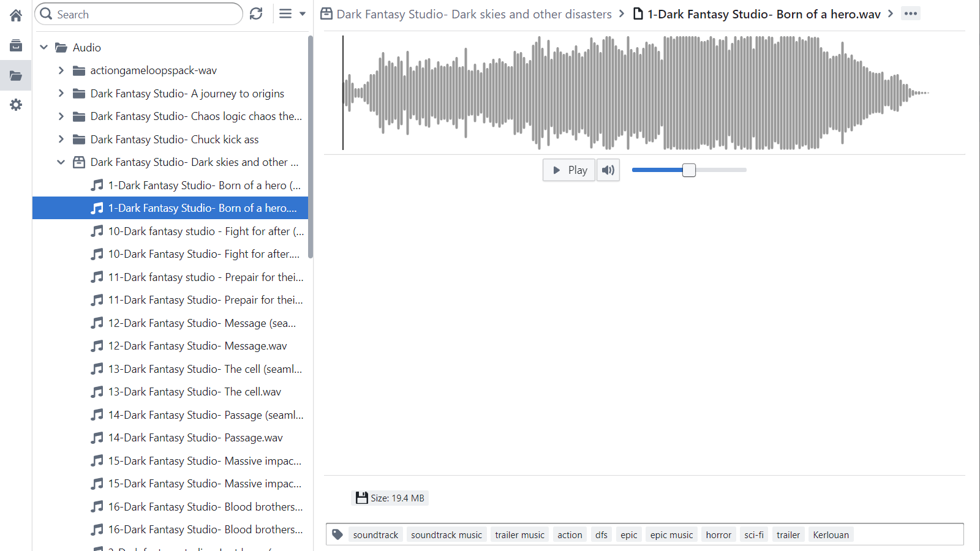Open the three-dots more options menu
The height and width of the screenshot is (551, 980).
click(911, 13)
